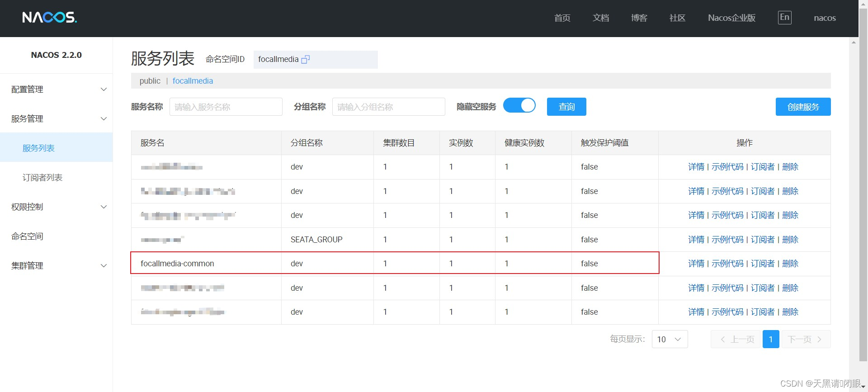Go to 首页 in top navigation

click(x=562, y=18)
